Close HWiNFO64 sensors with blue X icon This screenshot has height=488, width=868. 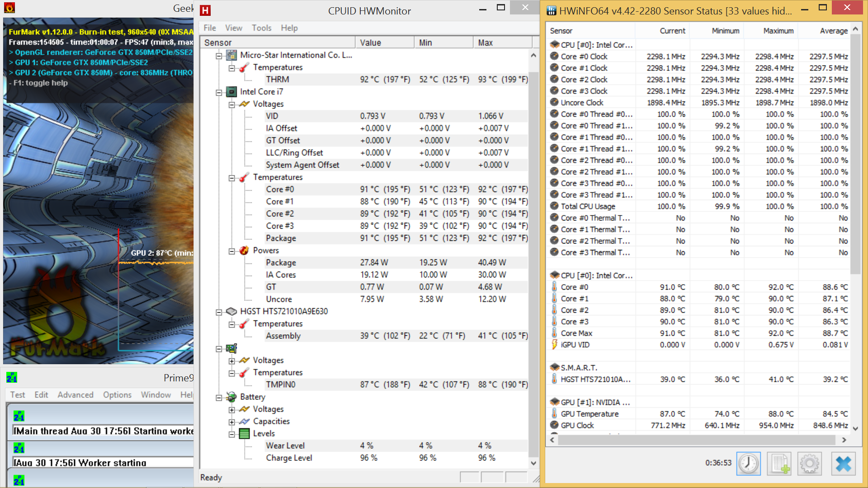pos(843,464)
